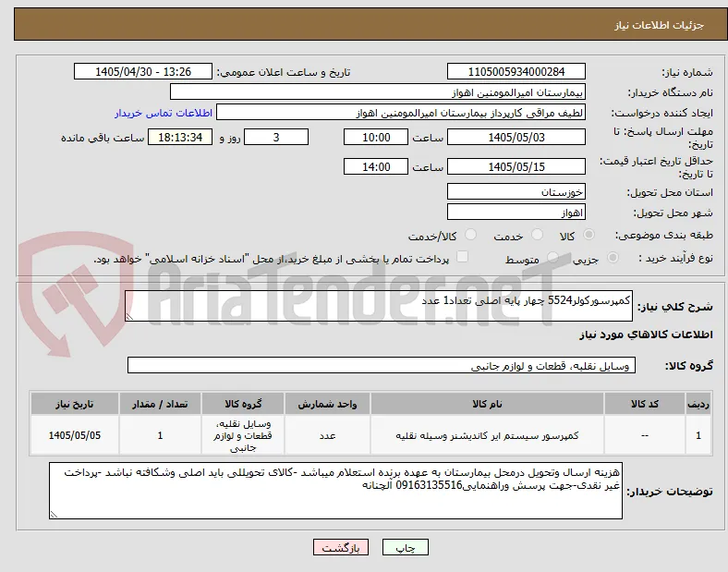Click the تعداد / مقدار column header
Viewport: 728px width, 572px height.
pyautogui.click(x=160, y=404)
